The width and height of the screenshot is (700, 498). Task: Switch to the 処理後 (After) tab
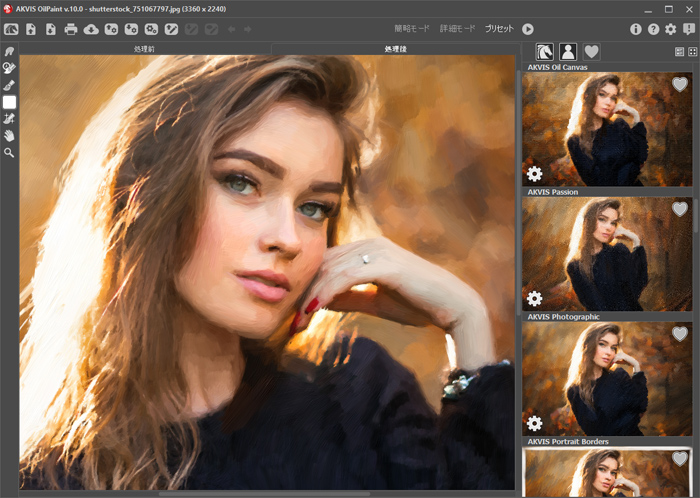[x=396, y=49]
